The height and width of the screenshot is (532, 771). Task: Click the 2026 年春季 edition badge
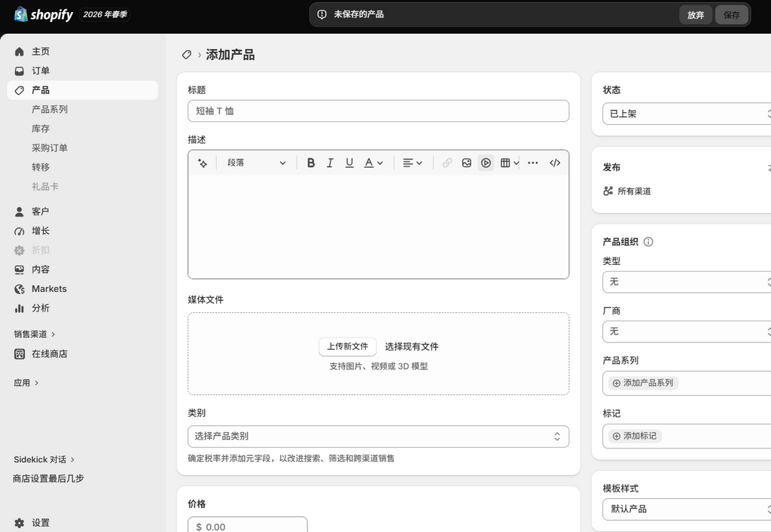[104, 14]
